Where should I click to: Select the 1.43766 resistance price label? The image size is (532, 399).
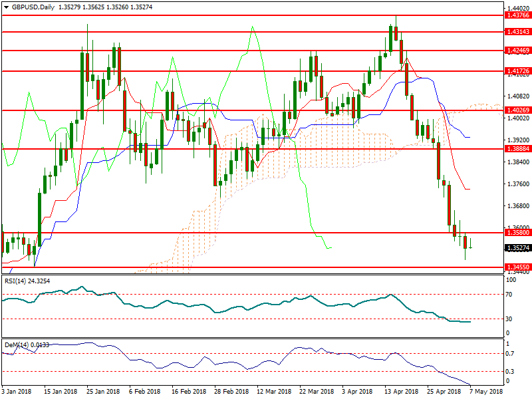coord(518,15)
